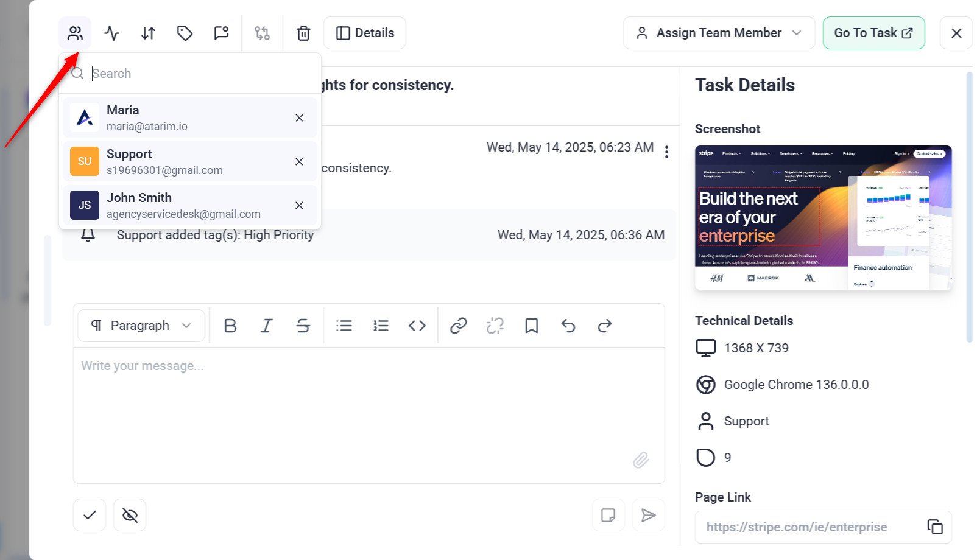
Task: Click the send message arrow icon
Action: tap(648, 516)
